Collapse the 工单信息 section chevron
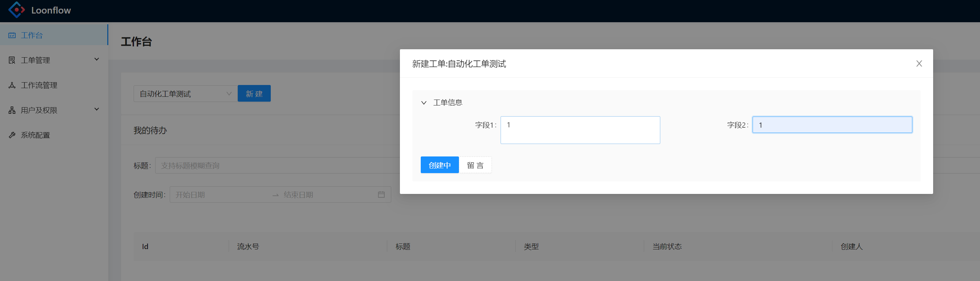The width and height of the screenshot is (980, 281). [x=424, y=103]
